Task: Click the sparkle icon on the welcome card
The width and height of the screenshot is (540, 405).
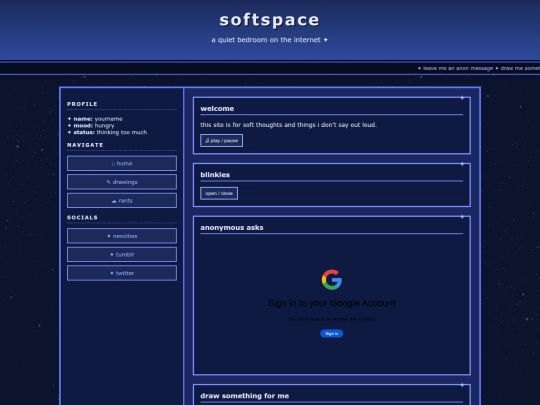Action: coord(462,98)
